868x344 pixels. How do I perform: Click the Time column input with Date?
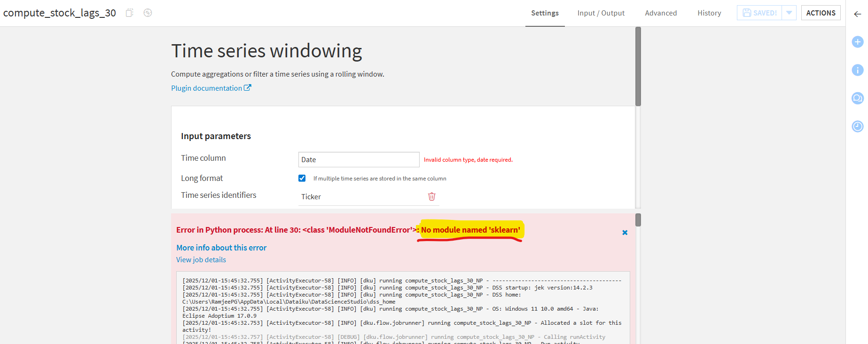tap(359, 159)
